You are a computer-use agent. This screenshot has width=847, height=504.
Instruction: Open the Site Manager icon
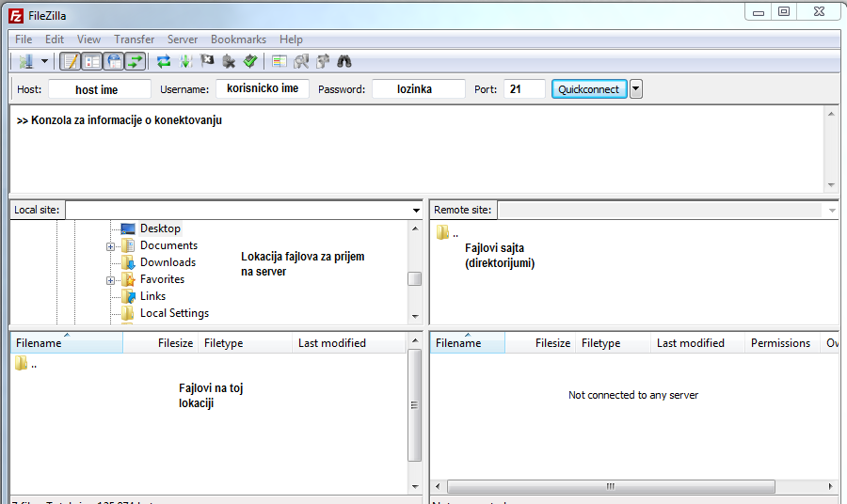25,61
